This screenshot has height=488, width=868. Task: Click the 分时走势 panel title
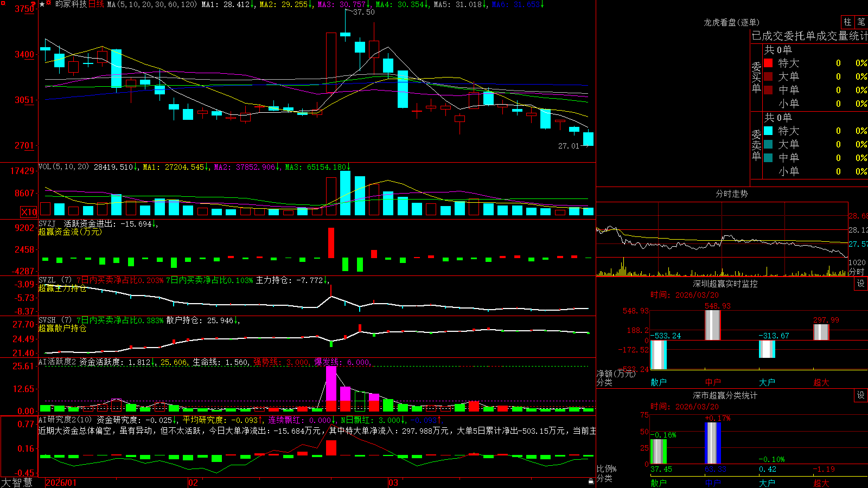coord(731,194)
